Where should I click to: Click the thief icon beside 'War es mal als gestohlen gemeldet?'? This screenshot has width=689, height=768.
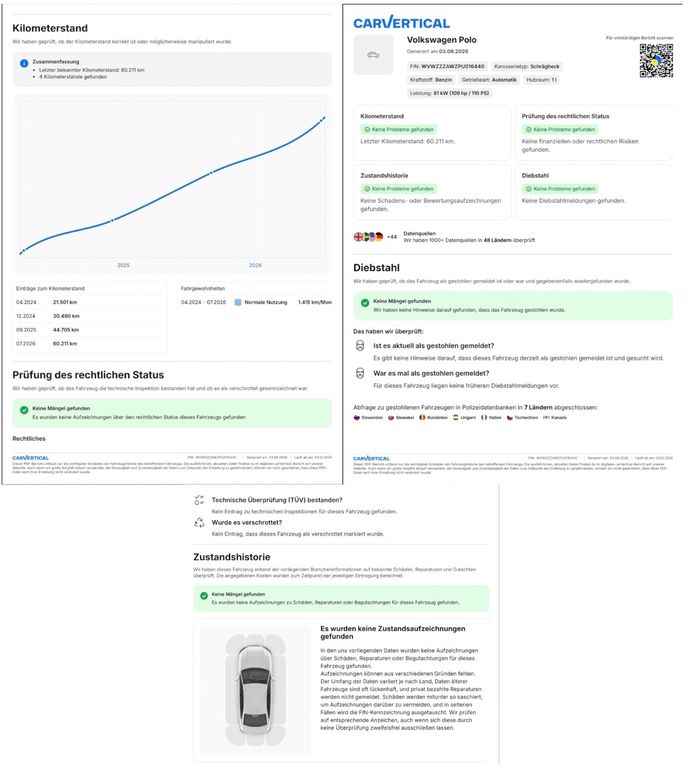pyautogui.click(x=360, y=373)
